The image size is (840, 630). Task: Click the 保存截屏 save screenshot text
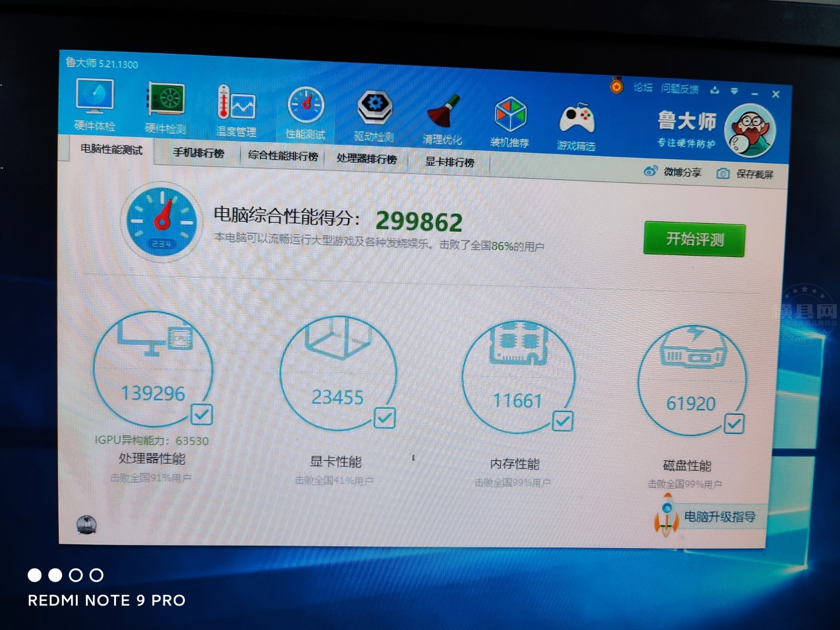point(754,174)
